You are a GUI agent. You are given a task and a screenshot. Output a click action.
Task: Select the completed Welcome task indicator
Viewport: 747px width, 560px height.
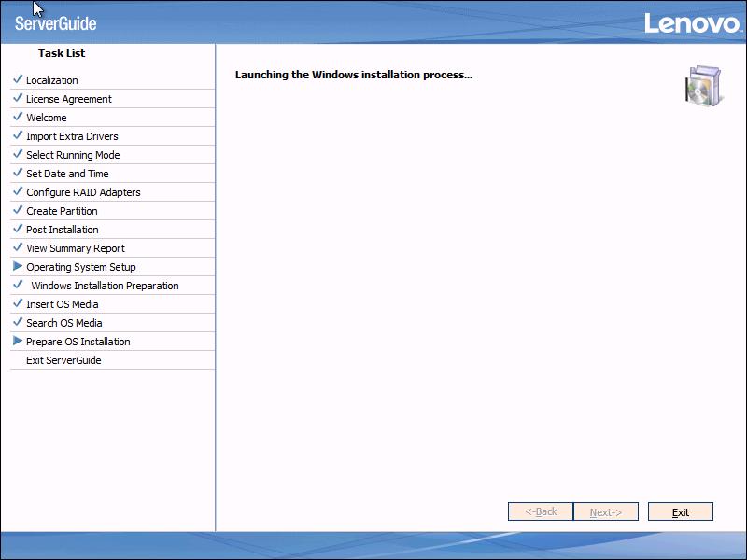[17, 118]
